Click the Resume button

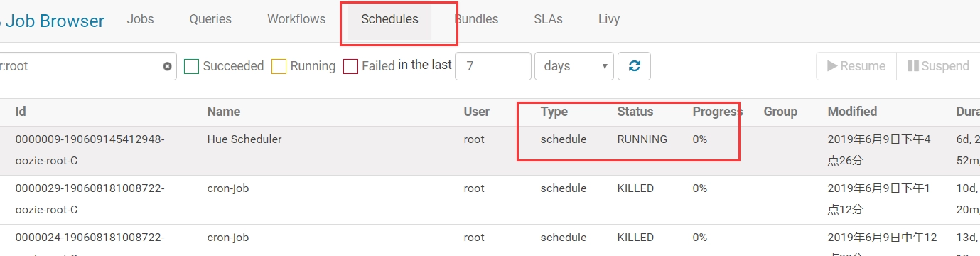click(x=856, y=66)
